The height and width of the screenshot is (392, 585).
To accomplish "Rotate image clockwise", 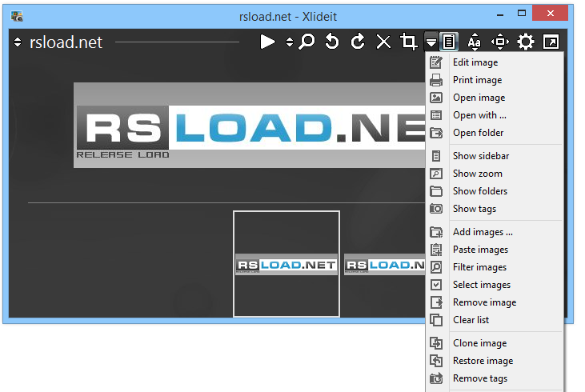I will click(x=358, y=42).
